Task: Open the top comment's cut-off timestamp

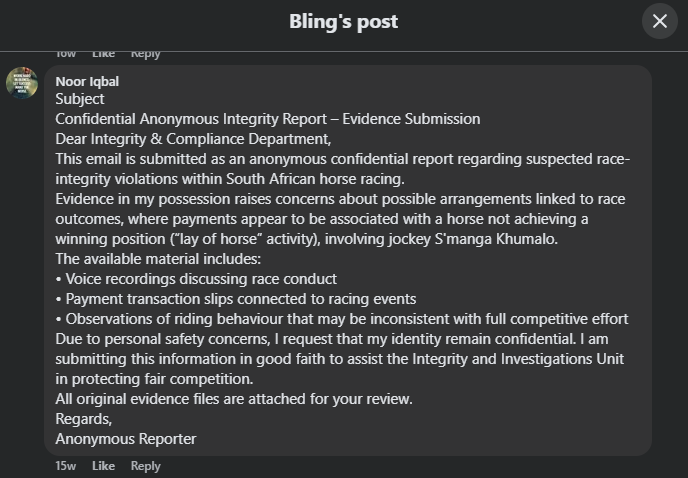Action: (66, 54)
